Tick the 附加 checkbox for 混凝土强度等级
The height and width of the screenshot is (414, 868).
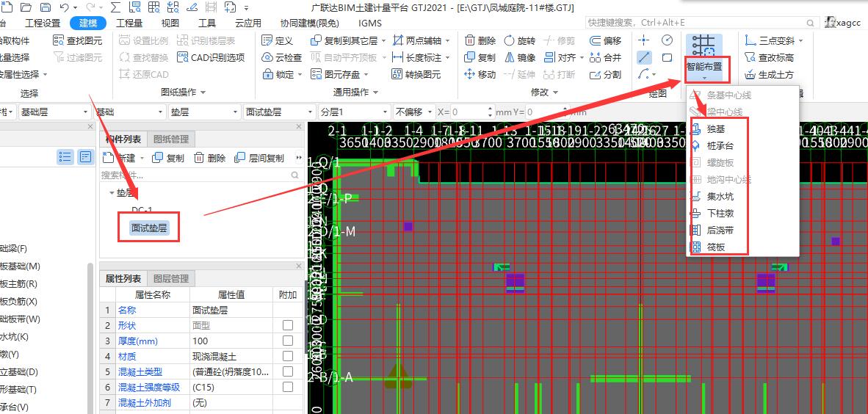[x=288, y=387]
